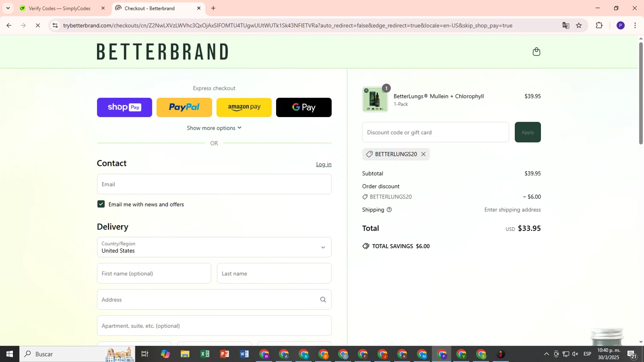Switch to Chrome profile F on taskbar
644x362 pixels.
pyautogui.click(x=363, y=354)
